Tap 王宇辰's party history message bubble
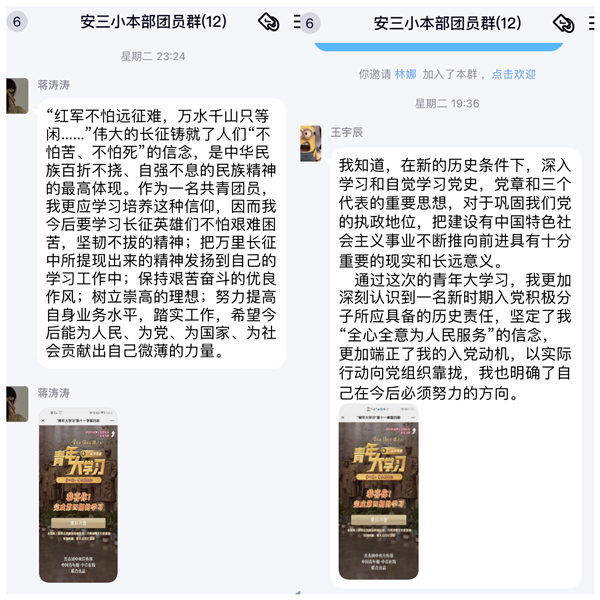This screenshot has width=600, height=600. coord(456,367)
